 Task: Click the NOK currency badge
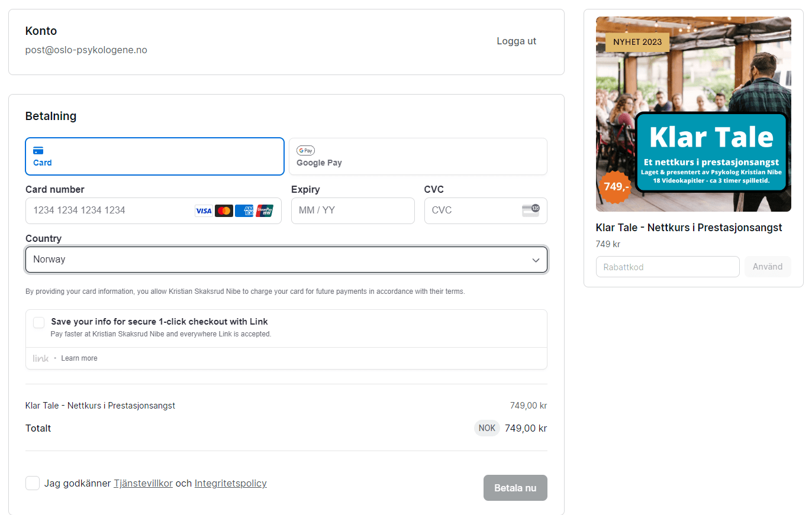(x=487, y=428)
